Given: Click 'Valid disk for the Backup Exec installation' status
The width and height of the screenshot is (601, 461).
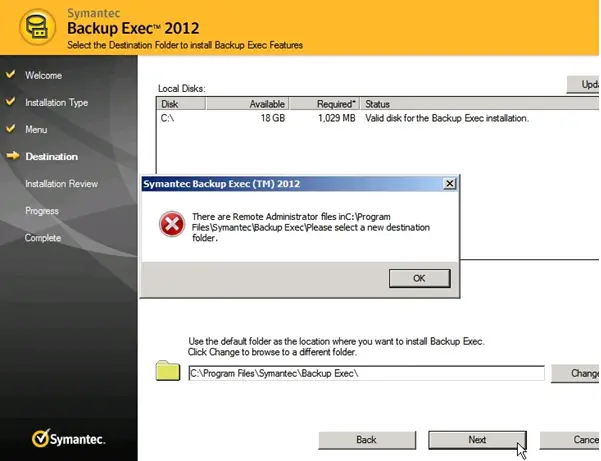Looking at the screenshot, I should click(447, 118).
